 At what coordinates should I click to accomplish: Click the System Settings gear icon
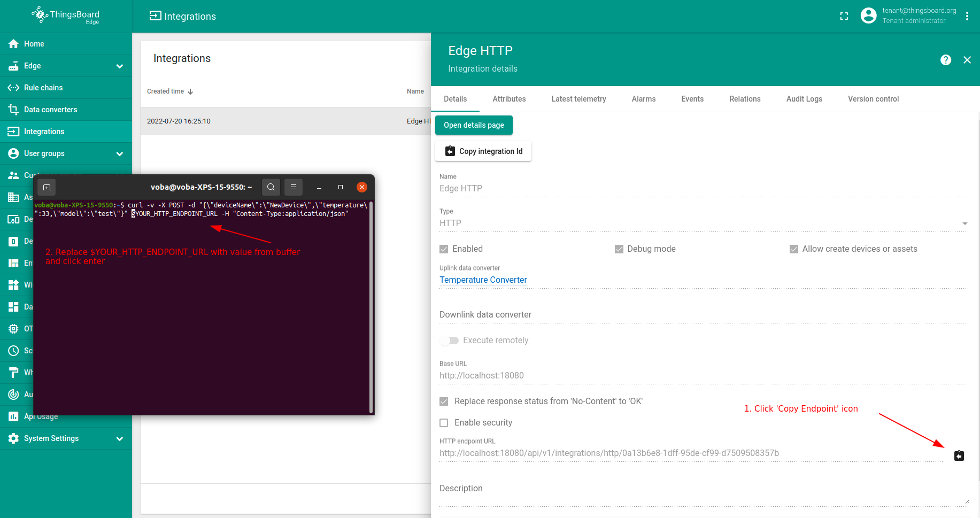14,438
